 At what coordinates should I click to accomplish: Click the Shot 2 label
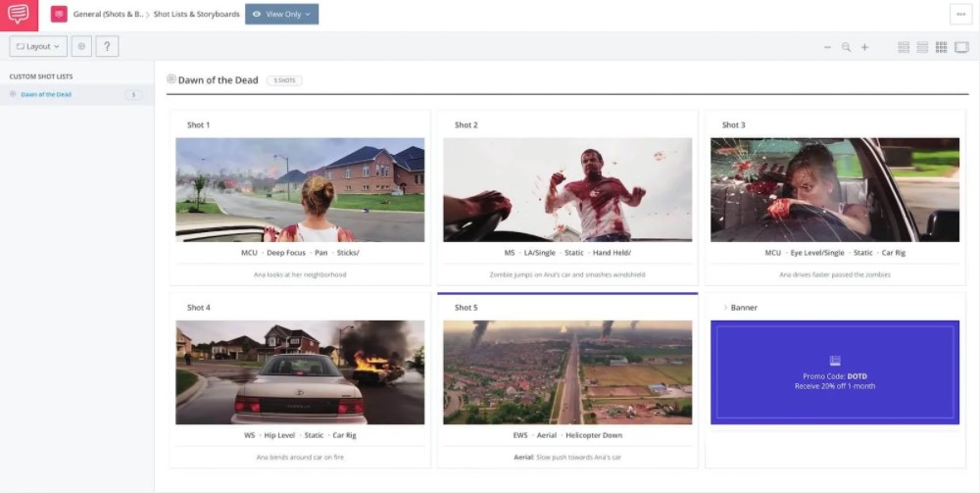pos(466,125)
